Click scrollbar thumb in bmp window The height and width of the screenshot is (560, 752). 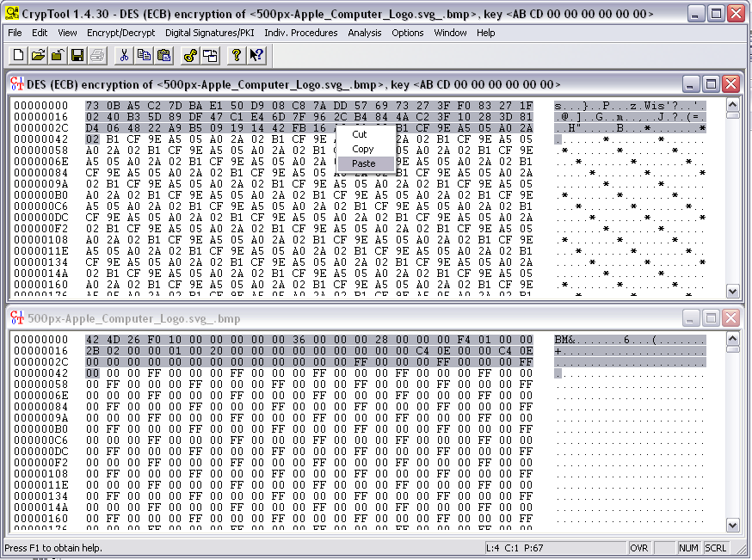click(x=732, y=349)
